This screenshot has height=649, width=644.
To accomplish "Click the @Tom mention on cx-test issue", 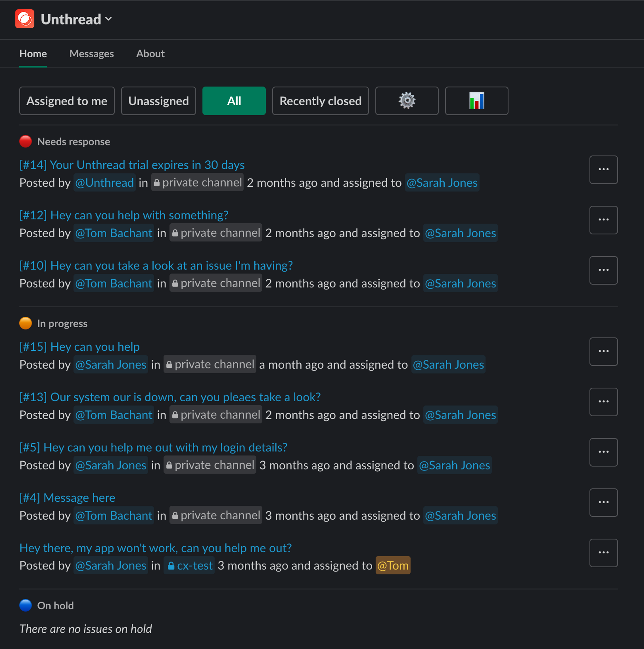I will (393, 565).
